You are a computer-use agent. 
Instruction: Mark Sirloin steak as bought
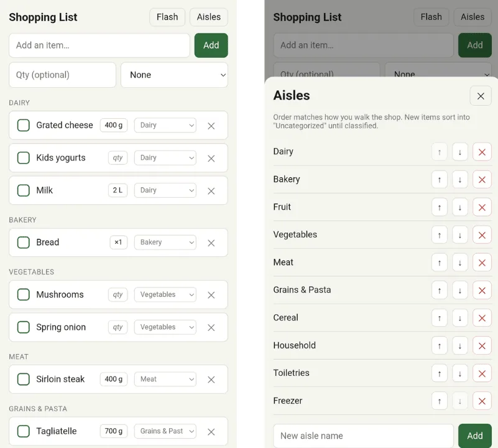tap(24, 379)
